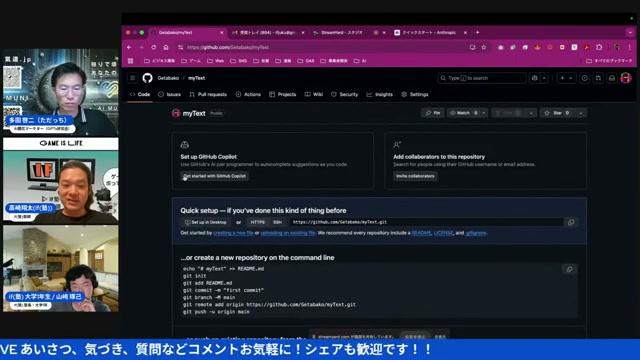Open the Actions tab
The height and width of the screenshot is (360, 640).
(x=248, y=94)
